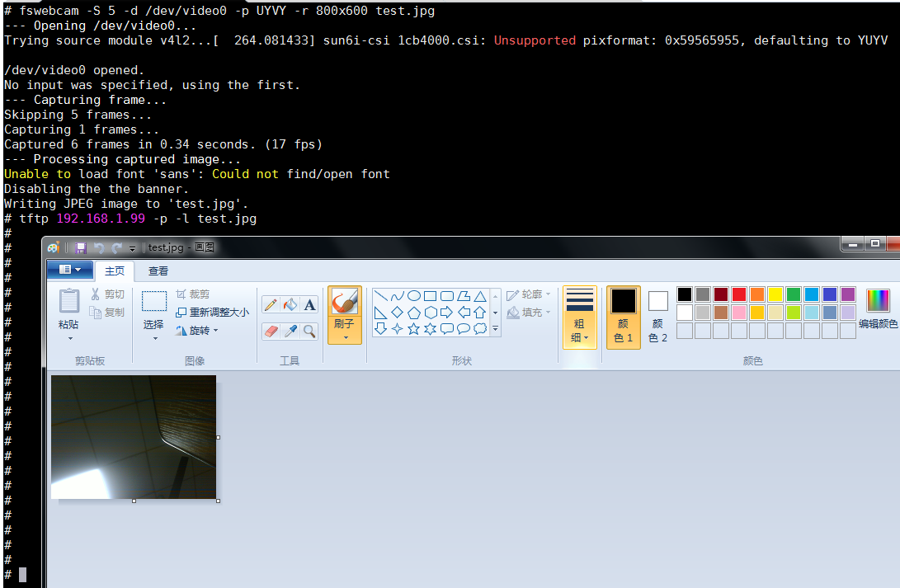900x588 pixels.
Task: Pick the five-point star shape
Action: [x=413, y=329]
